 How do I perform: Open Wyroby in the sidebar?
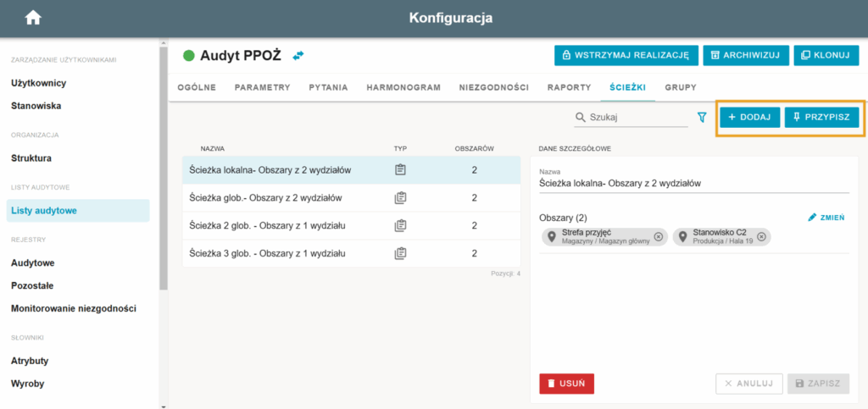point(28,384)
